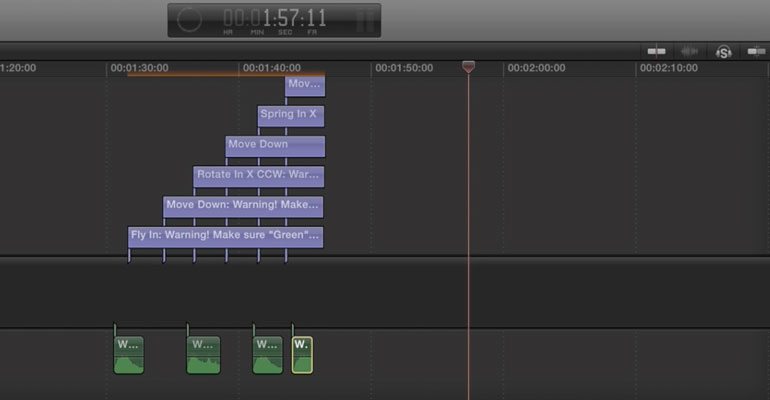Viewport: 770px width, 400px height.
Task: Select the yellow-outlined "W." audio clip
Action: click(x=302, y=355)
